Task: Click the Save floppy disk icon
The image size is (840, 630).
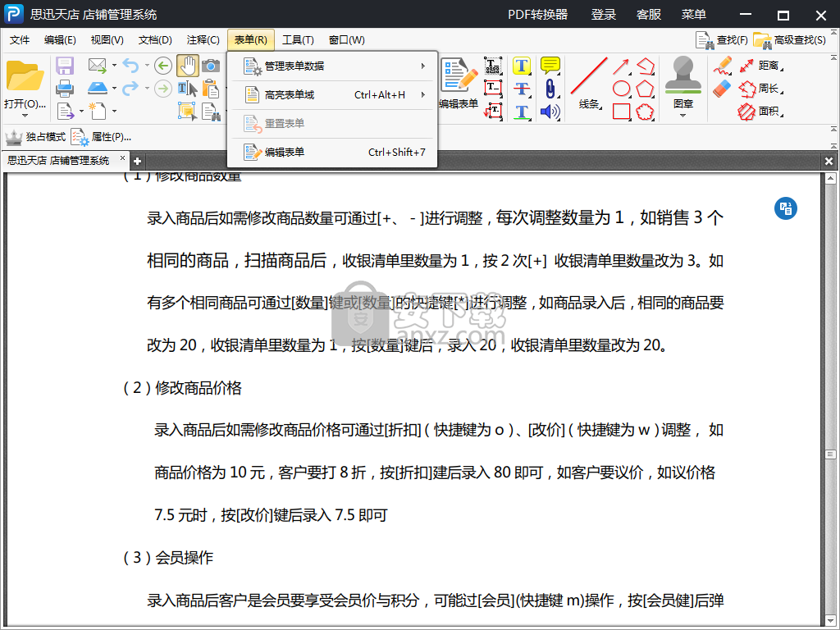Action: [65, 66]
